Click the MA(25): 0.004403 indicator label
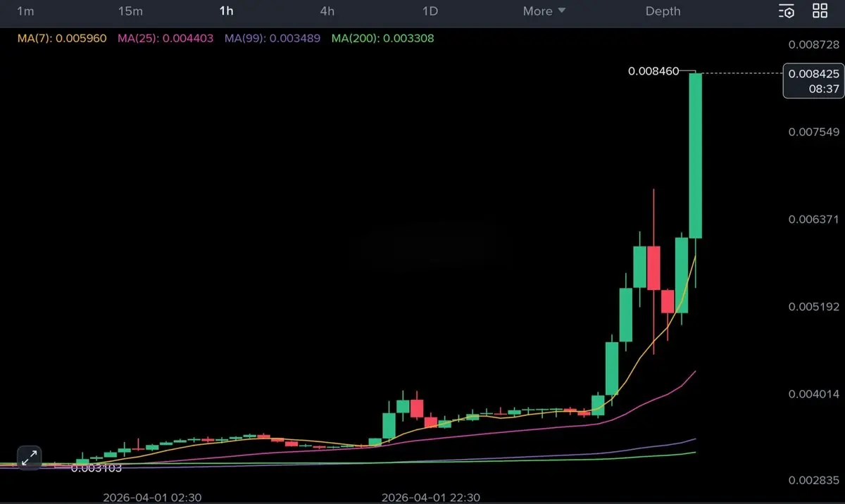This screenshot has width=845, height=504. pos(165,38)
